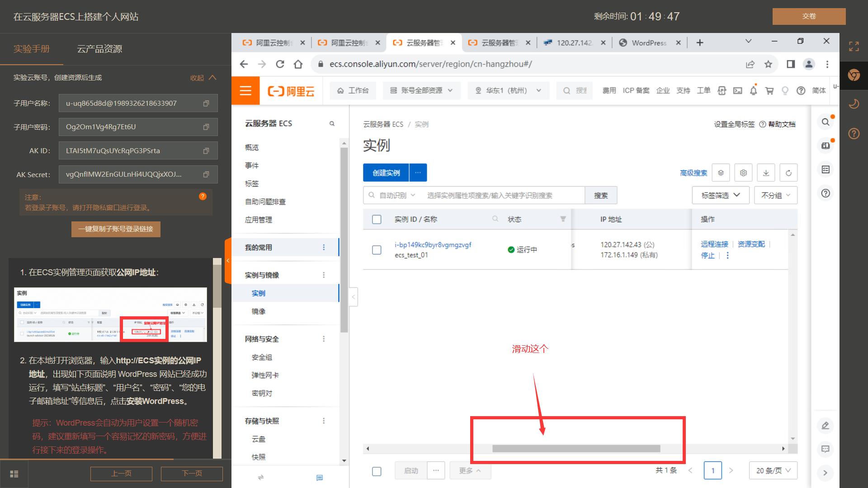Open 云盘 under 存储与快照
This screenshot has height=488, width=868.
coord(259,439)
